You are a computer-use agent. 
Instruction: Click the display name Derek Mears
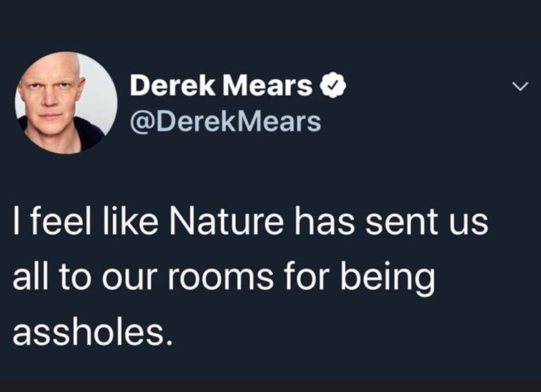pyautogui.click(x=221, y=85)
